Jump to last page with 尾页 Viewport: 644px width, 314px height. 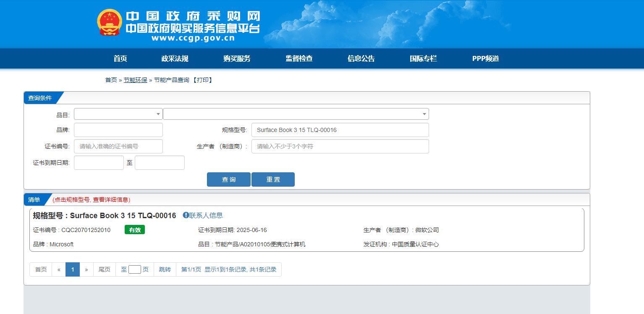[105, 269]
